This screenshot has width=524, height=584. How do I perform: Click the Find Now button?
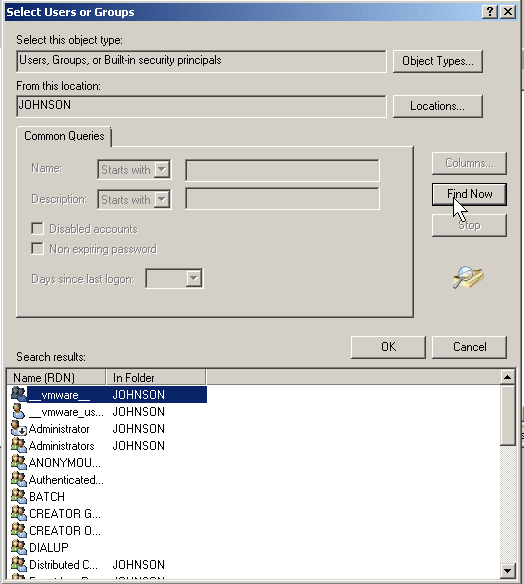pos(469,194)
